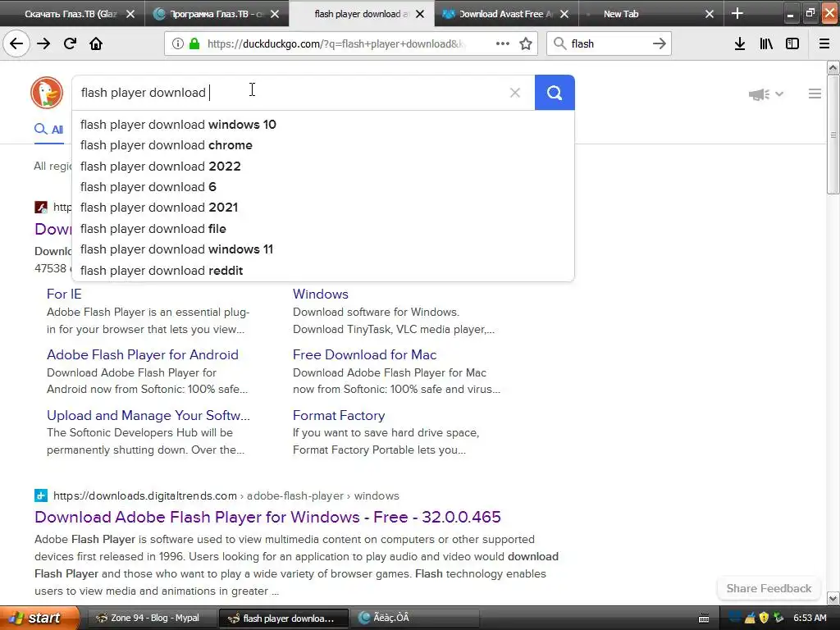
Task: Open the downloads panel
Action: (x=740, y=43)
